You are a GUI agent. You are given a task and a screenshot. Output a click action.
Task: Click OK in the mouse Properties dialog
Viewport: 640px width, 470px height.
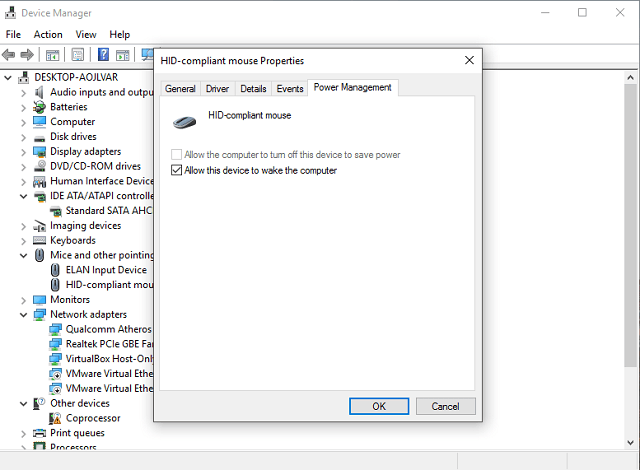pyautogui.click(x=379, y=406)
